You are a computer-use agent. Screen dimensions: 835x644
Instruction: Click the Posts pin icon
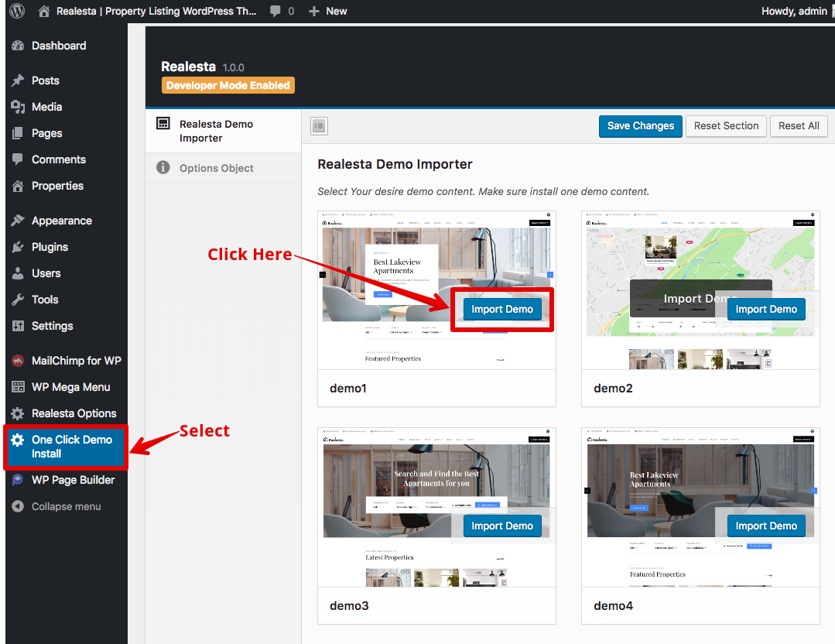(18, 80)
